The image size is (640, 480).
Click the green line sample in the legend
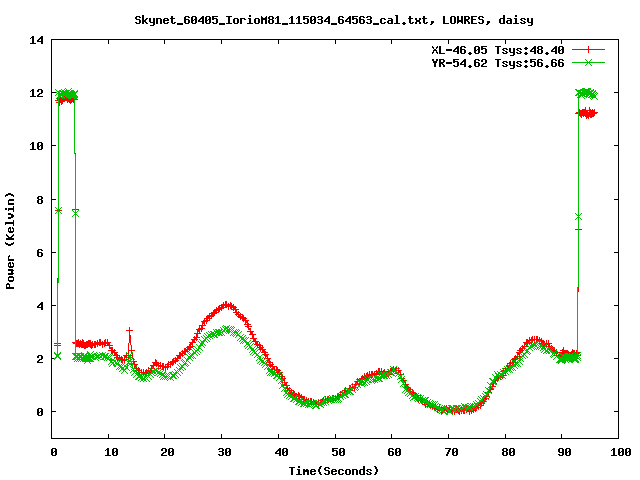coord(588,62)
